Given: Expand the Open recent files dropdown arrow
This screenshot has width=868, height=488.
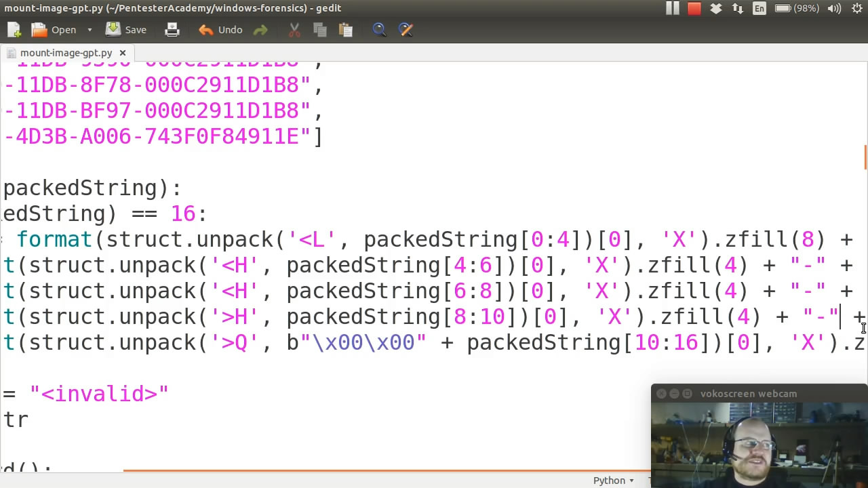Looking at the screenshot, I should click(90, 30).
